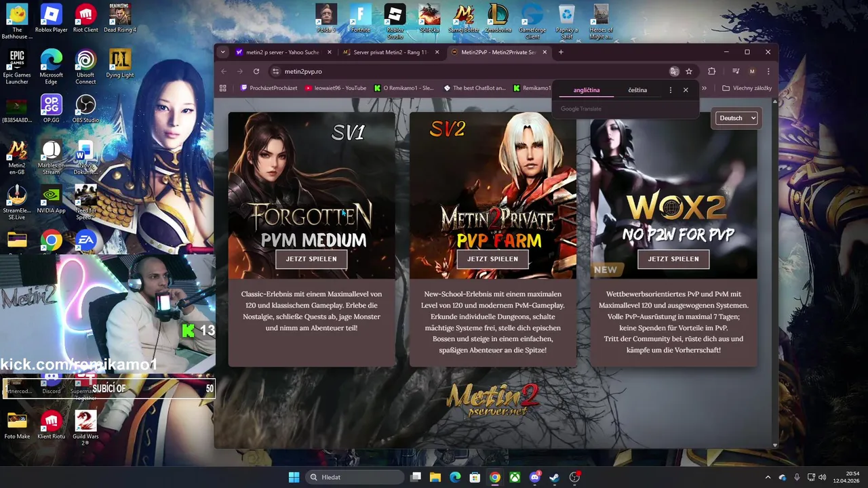Viewport: 868px width, 488px height.
Task: Open the Microsoft Edge desktop shortcut
Action: (x=51, y=67)
